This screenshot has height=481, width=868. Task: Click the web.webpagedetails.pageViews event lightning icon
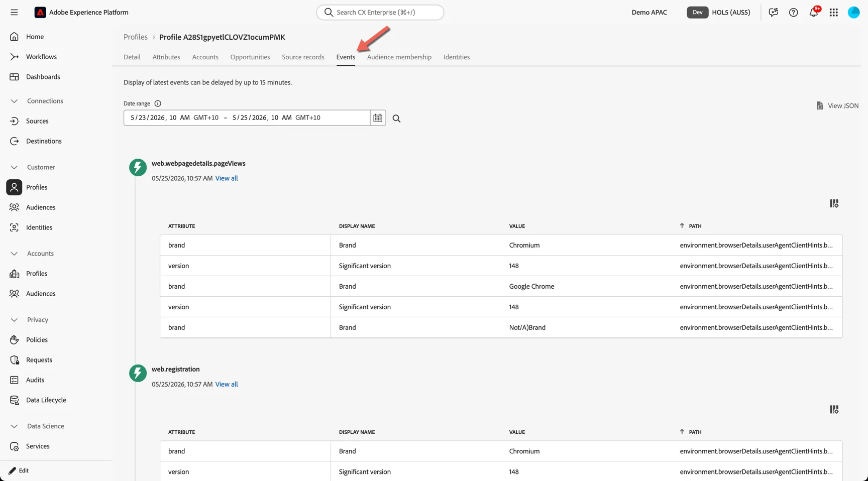point(138,167)
